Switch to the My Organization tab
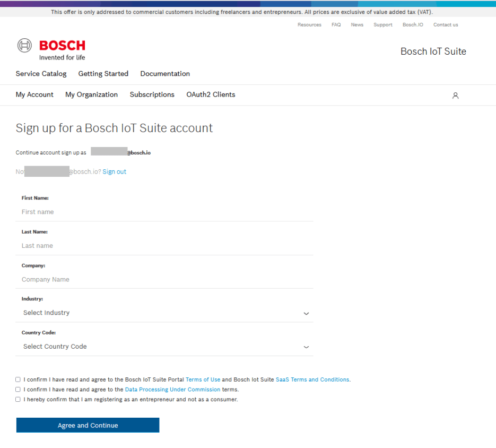 point(91,94)
